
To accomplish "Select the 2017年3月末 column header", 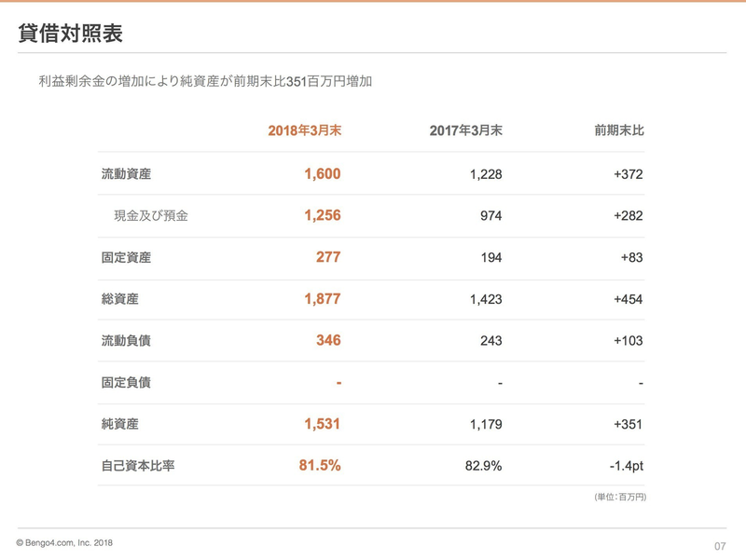I will point(465,130).
